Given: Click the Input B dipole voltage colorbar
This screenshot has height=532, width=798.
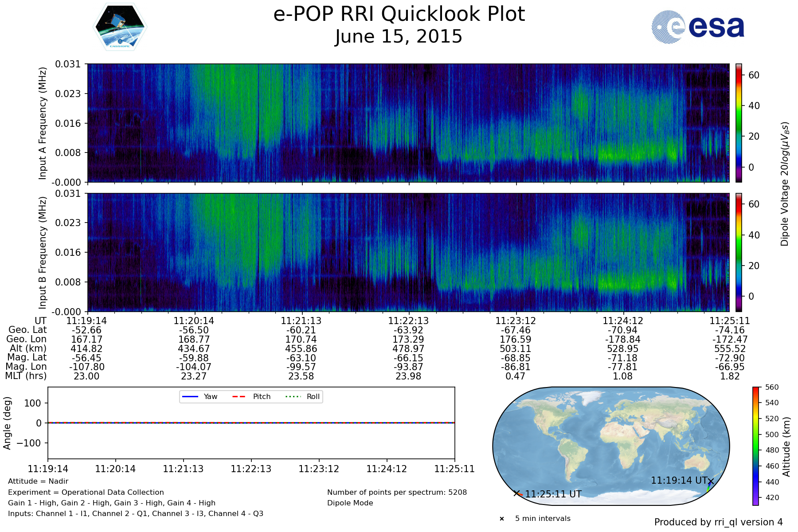Looking at the screenshot, I should [739, 252].
